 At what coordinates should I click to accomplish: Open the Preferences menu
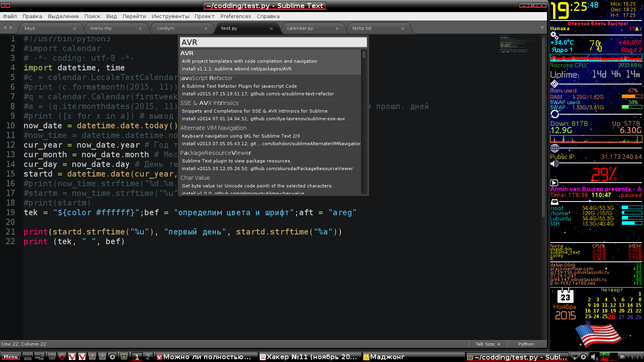[235, 16]
